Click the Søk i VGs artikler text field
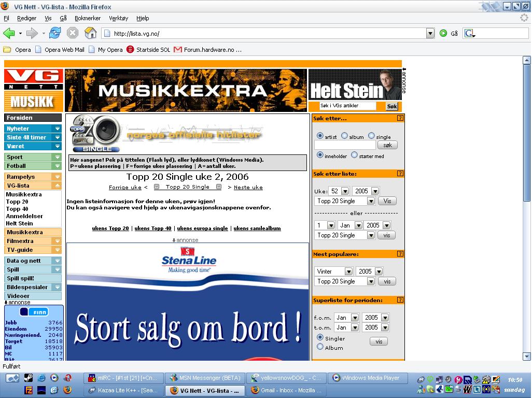The height and width of the screenshot is (398, 532). 347,106
